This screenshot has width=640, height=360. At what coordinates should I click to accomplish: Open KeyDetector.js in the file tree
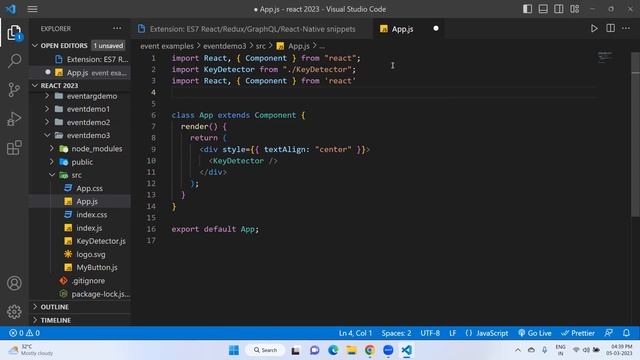(80, 241)
